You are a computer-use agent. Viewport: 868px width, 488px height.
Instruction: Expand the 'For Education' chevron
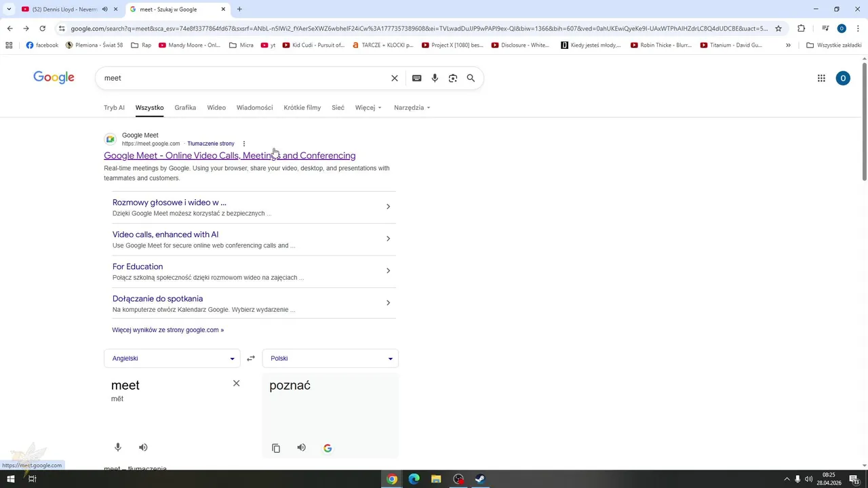pos(388,270)
